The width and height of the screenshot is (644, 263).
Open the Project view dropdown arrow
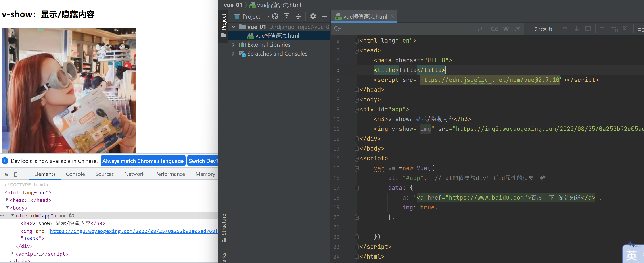click(x=268, y=17)
